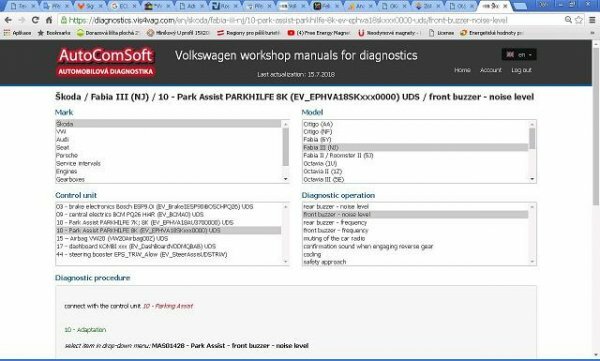Open the Account page
The width and height of the screenshot is (600, 361).
[491, 70]
